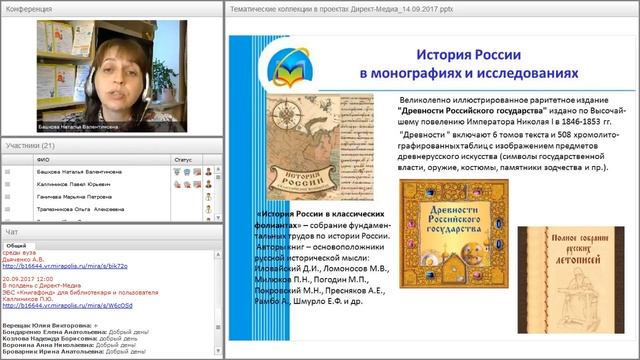
Task: Click the participant avatar icon for Ганичева Марьяна
Action: pos(209,197)
